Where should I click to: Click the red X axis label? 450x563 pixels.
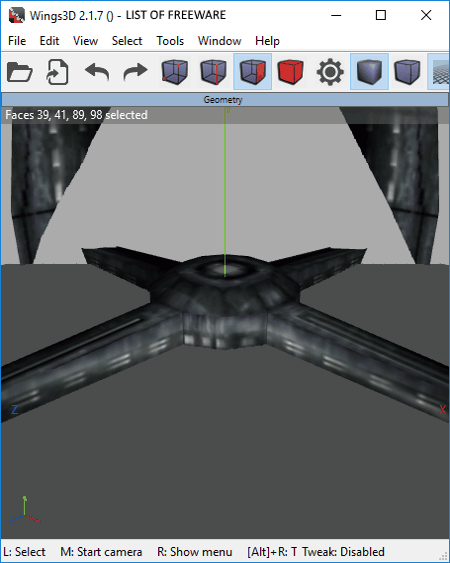pyautogui.click(x=442, y=409)
